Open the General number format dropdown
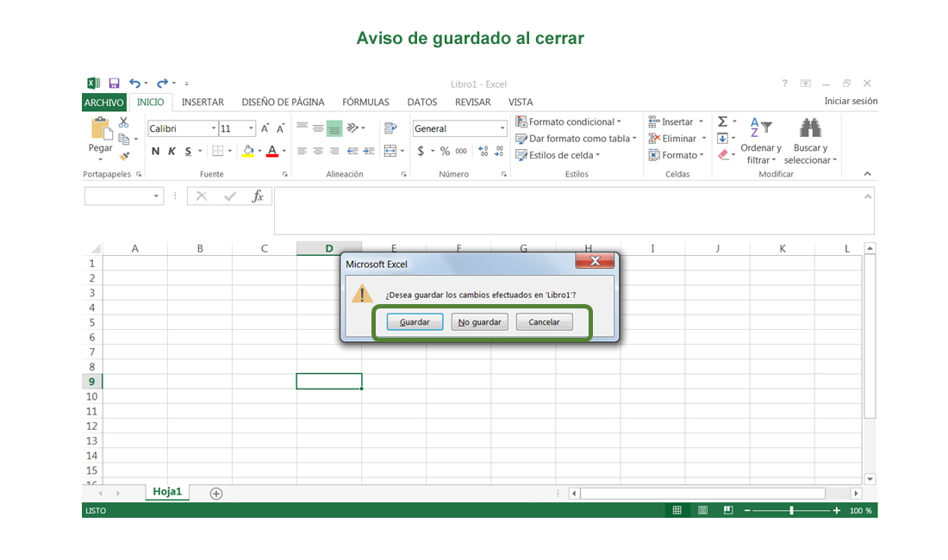Viewport: 948px width, 560px height. 502,128
